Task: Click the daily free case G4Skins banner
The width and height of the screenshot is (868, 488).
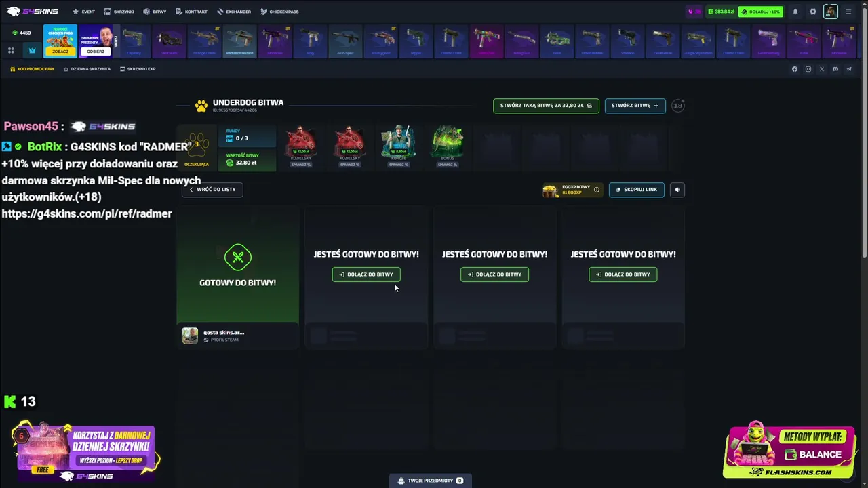Action: [86, 452]
